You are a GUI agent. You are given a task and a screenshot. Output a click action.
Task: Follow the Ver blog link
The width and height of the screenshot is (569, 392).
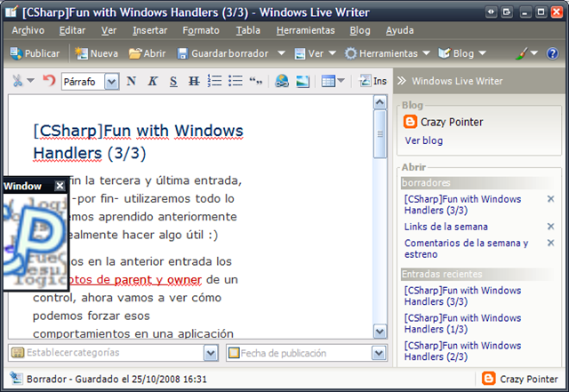pyautogui.click(x=424, y=140)
